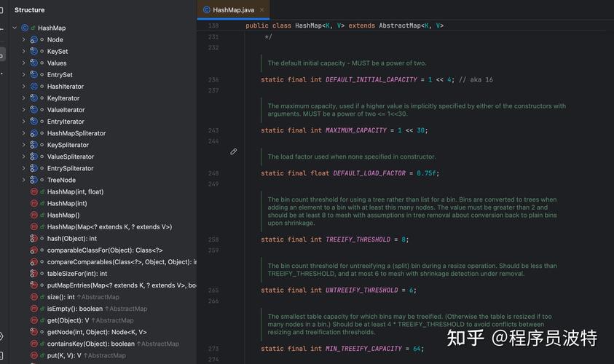614x364 pixels.
Task: Expand the ValueIterator class entry
Action: (23, 110)
